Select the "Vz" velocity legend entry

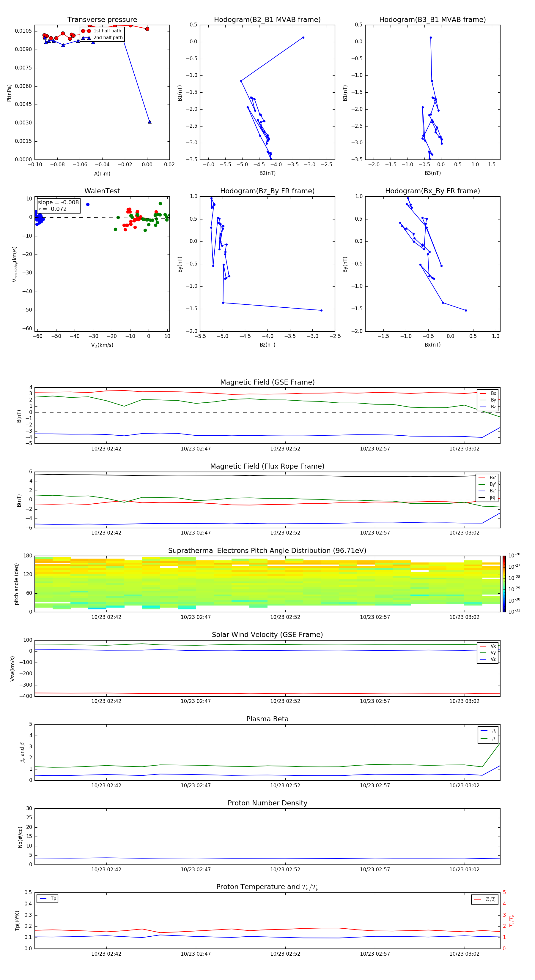tap(488, 659)
